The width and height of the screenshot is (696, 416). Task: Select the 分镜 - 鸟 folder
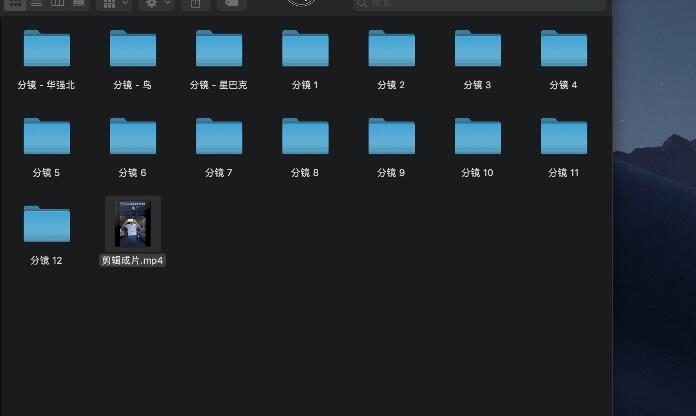133,49
